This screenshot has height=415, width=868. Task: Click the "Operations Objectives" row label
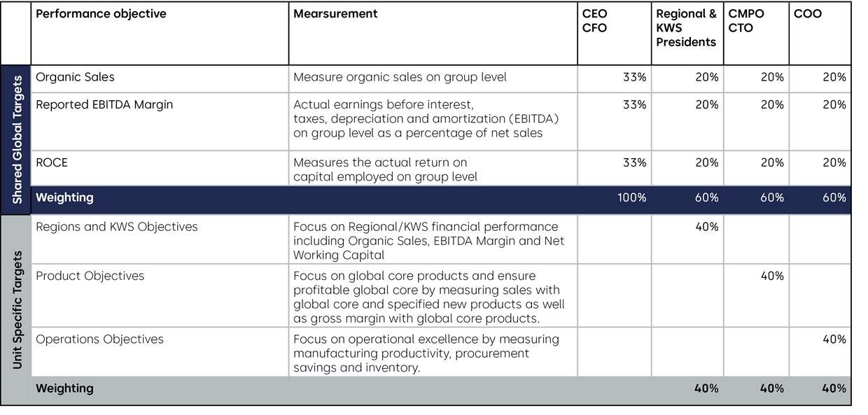(99, 339)
